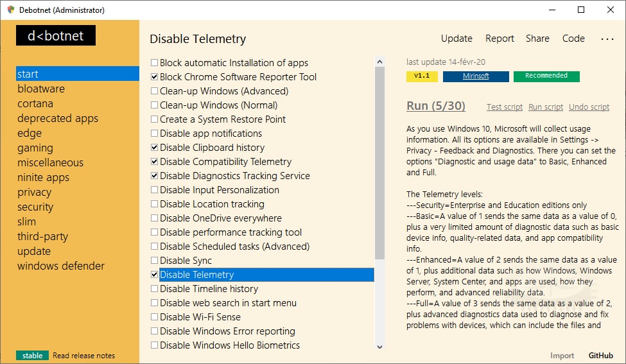Uncheck Block Chrome Software Reporter Tool

point(154,76)
